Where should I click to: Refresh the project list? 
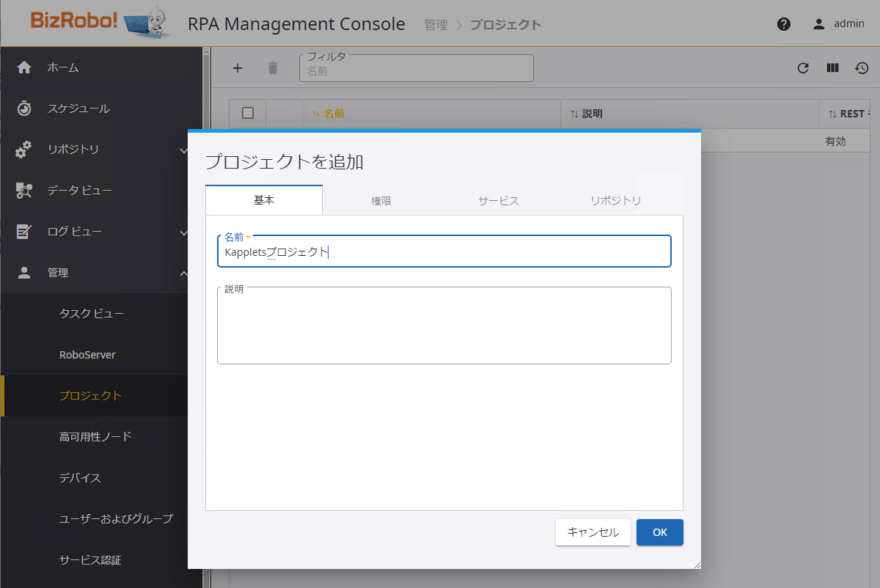tap(803, 68)
